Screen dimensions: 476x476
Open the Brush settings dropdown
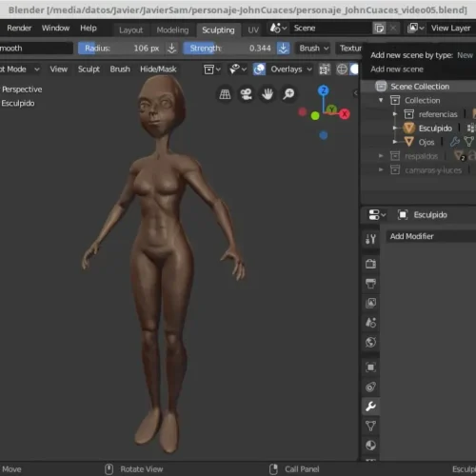point(313,49)
